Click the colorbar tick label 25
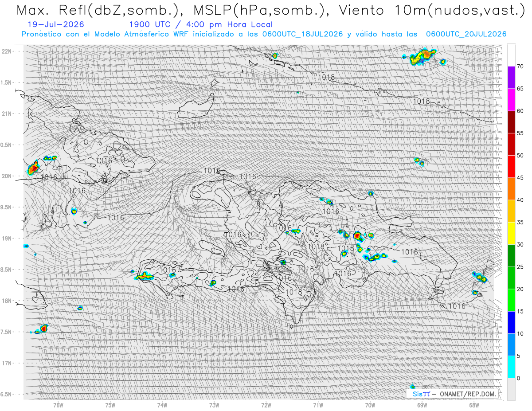532x411 pixels. (520, 267)
